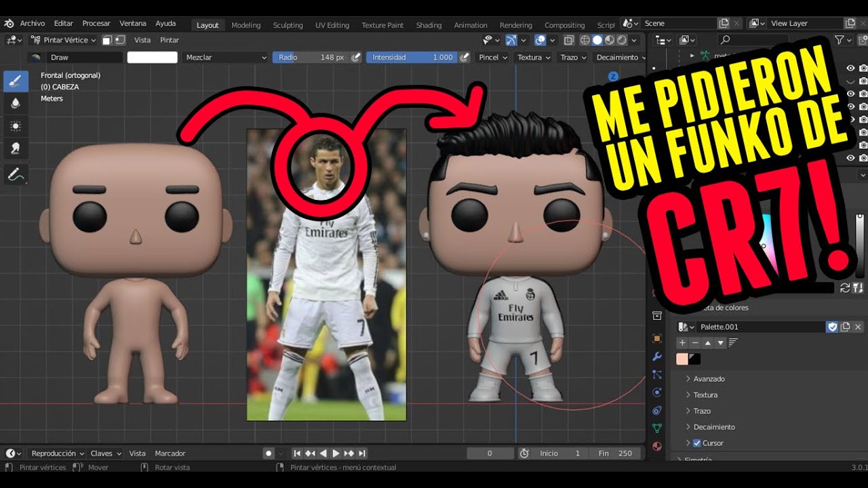Open palette sort options icon
The width and height of the screenshot is (868, 488).
coord(733,343)
